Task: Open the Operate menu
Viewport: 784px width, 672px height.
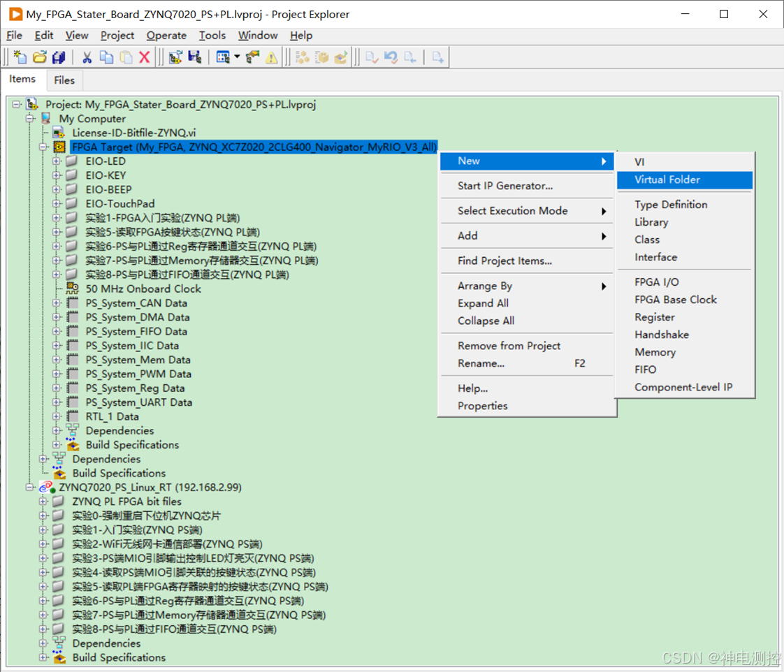Action: point(166,36)
